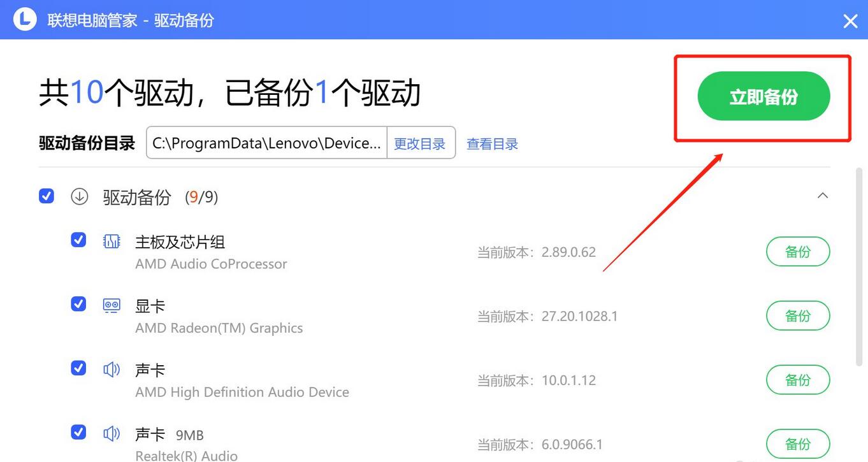Uncheck the AMD High Definition Audio checkbox
The width and height of the screenshot is (868, 462).
click(78, 368)
